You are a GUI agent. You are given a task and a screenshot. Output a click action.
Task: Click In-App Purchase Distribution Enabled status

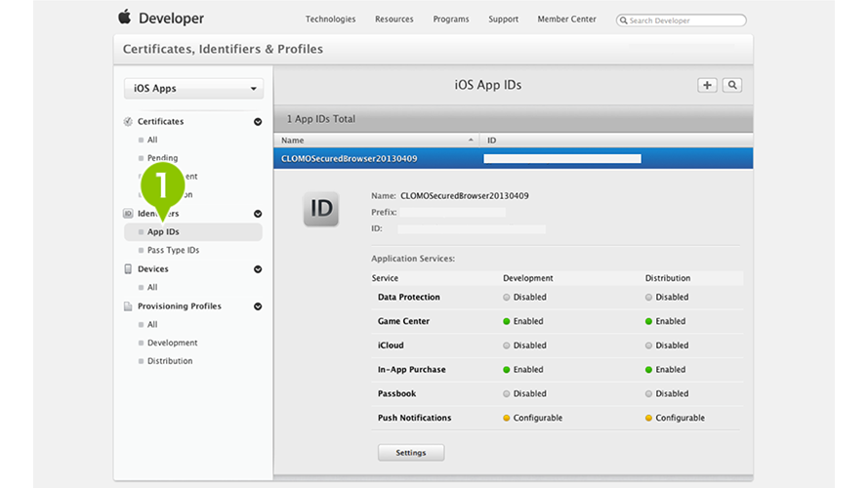click(x=665, y=370)
